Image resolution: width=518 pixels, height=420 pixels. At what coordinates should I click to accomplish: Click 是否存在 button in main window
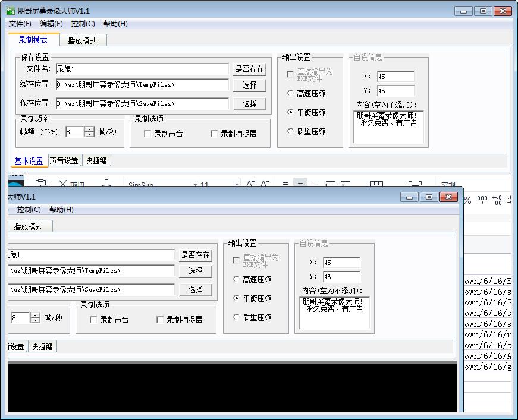(249, 70)
